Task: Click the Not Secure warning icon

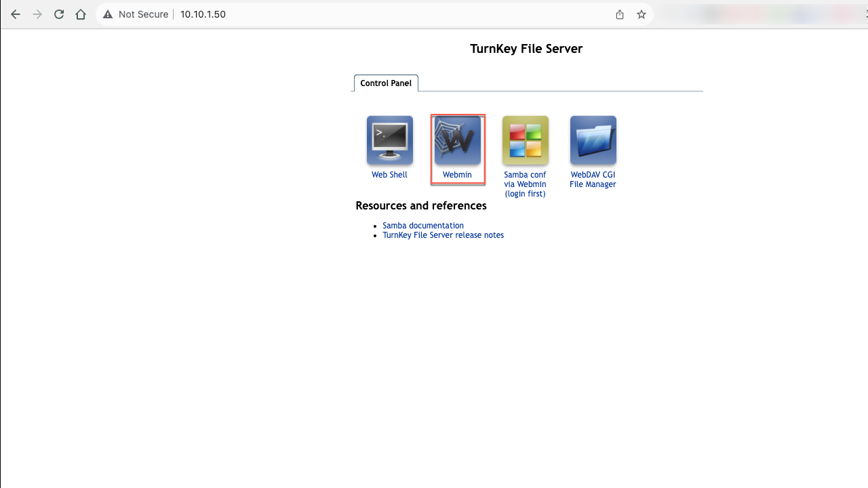Action: (x=108, y=14)
